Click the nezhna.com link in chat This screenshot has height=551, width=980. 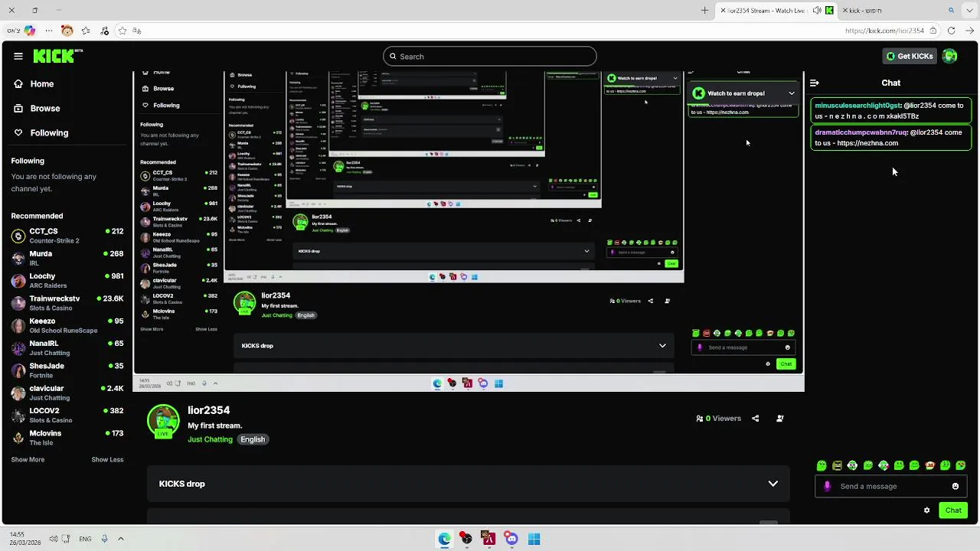pos(867,143)
